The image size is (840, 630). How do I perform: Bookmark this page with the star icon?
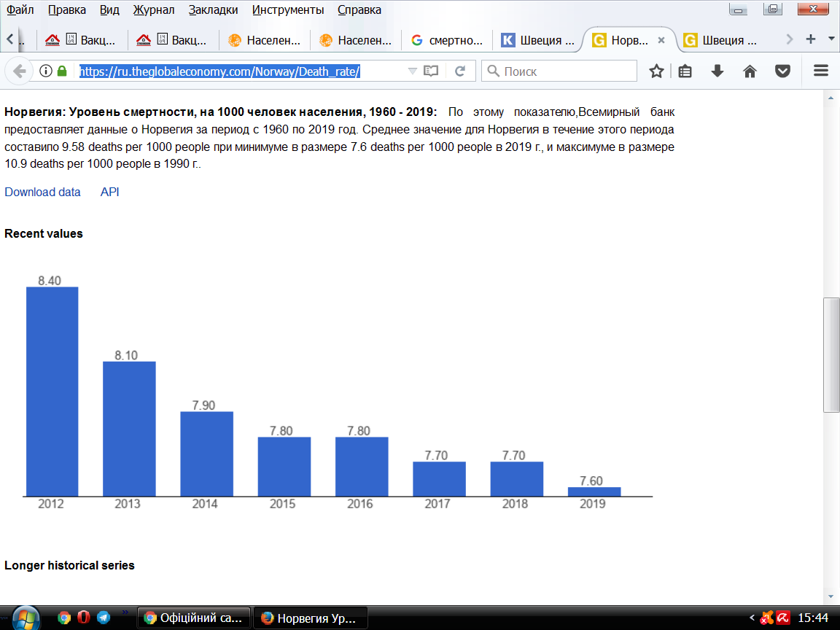656,71
